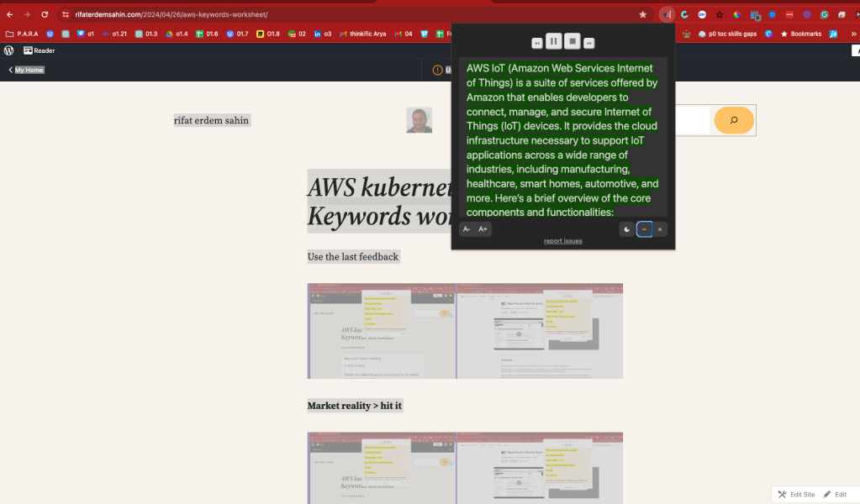Open the o1.4 Google Drive bookmark
The width and height of the screenshot is (860, 504).
tap(177, 34)
